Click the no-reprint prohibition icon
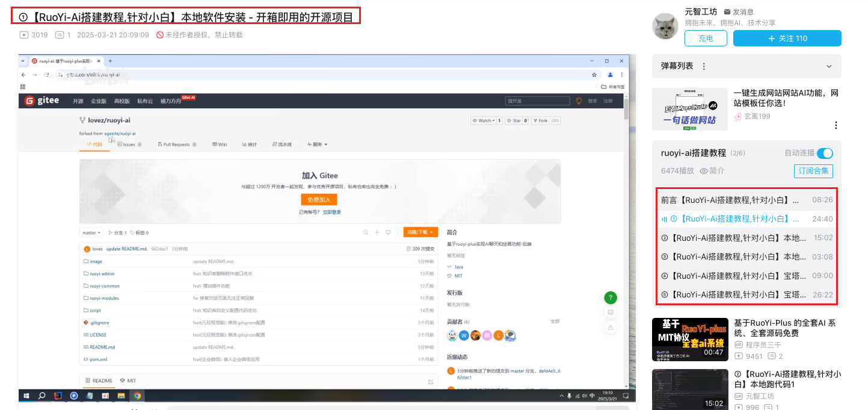 click(160, 35)
